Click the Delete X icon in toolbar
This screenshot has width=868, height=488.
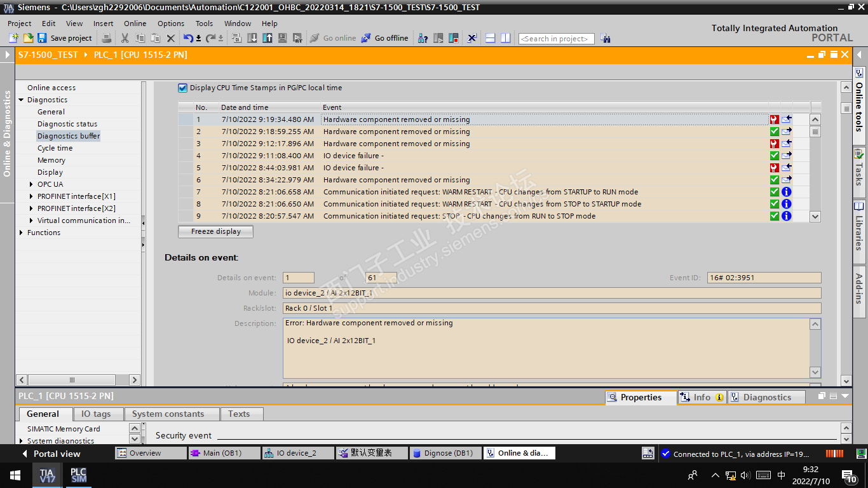click(x=170, y=38)
